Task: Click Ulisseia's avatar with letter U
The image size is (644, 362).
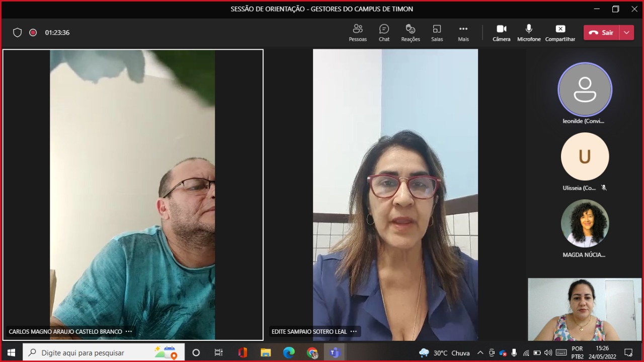Action: tap(585, 157)
